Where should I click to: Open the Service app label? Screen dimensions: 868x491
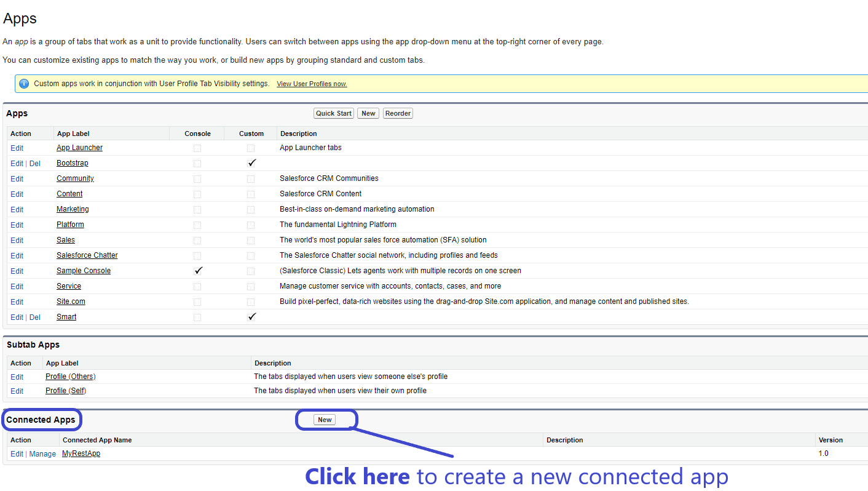click(69, 286)
